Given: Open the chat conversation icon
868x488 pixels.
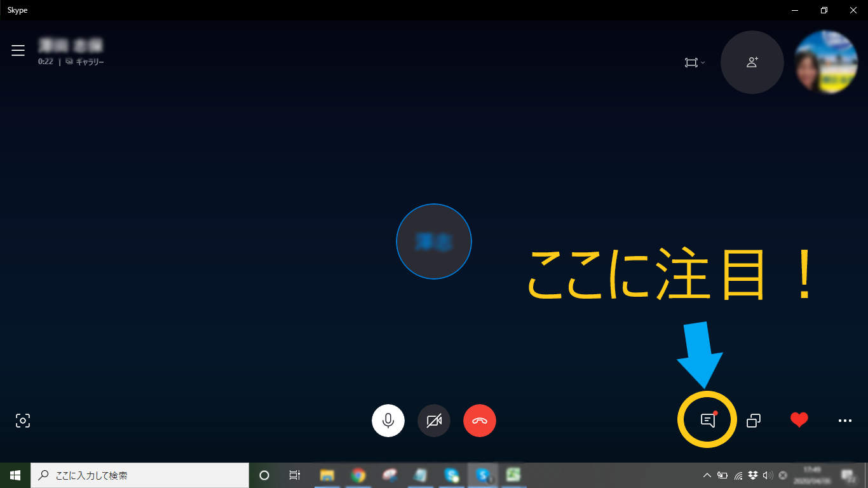Looking at the screenshot, I should [x=707, y=420].
